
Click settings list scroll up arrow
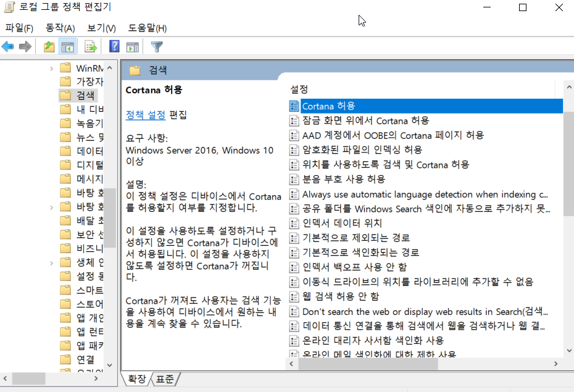click(x=569, y=87)
